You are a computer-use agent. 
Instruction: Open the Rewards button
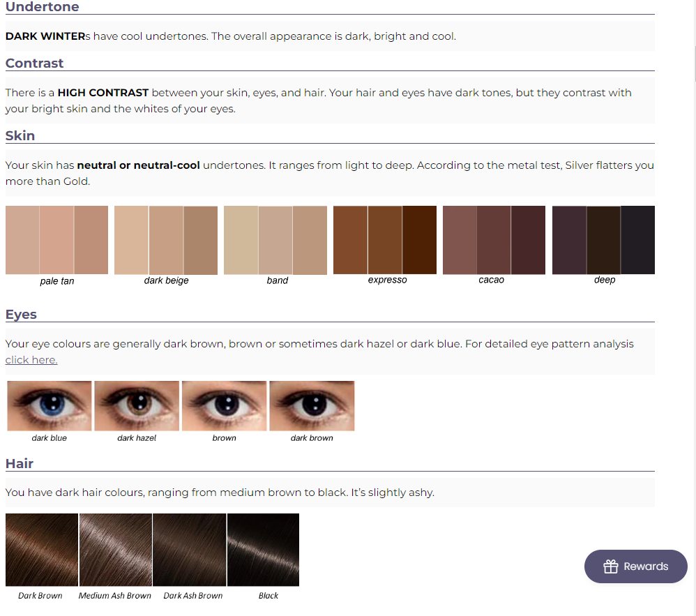point(635,566)
